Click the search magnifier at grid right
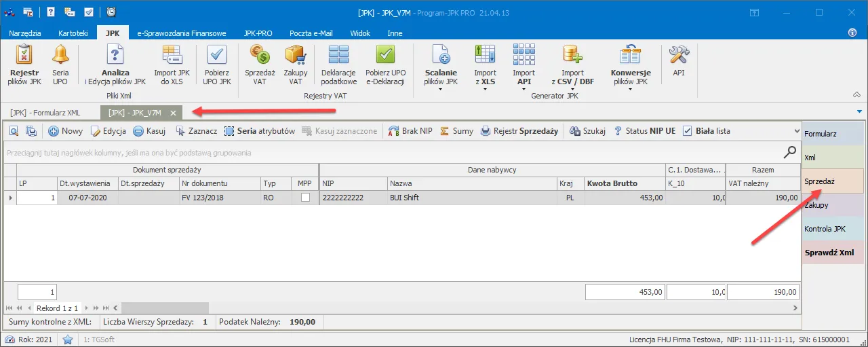 (x=790, y=152)
